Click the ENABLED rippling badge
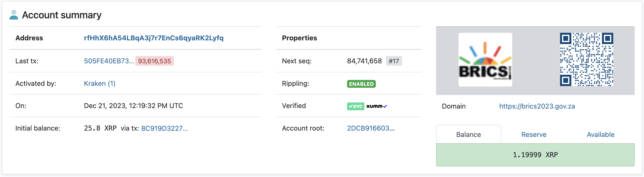Image resolution: width=644 pixels, height=177 pixels. [x=361, y=84]
